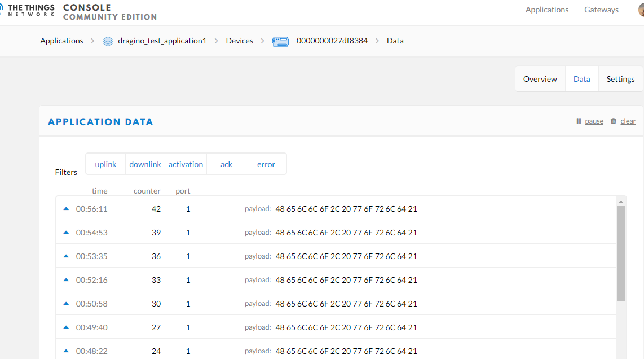Click the timestamp 00:48:22
This screenshot has height=359, width=644.
coord(91,351)
